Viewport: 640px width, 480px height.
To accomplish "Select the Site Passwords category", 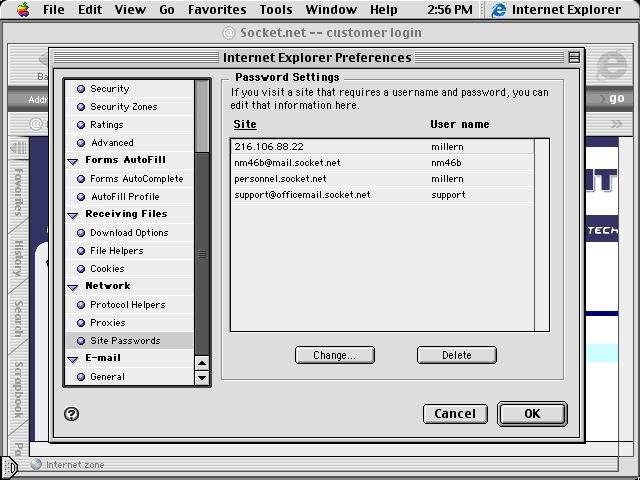I will click(x=129, y=340).
